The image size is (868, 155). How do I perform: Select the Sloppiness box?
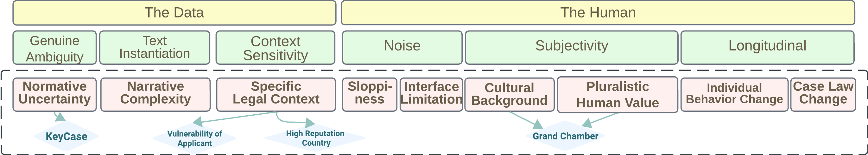coord(370,95)
